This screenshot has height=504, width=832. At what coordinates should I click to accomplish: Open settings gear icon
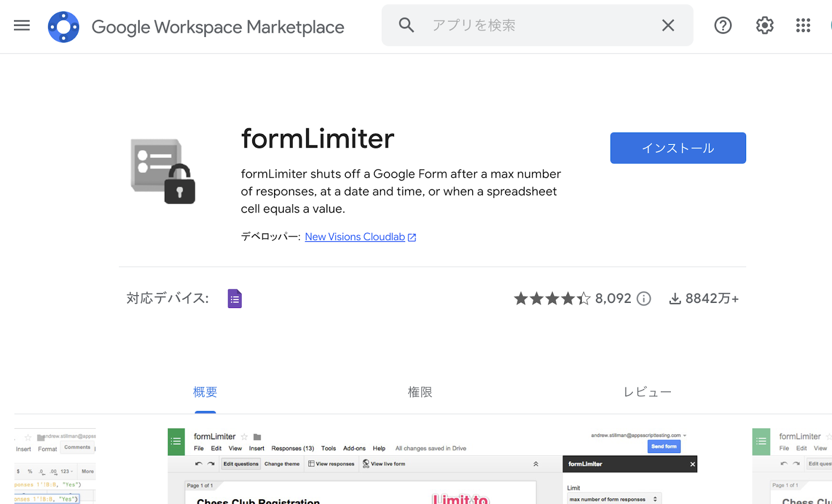764,25
